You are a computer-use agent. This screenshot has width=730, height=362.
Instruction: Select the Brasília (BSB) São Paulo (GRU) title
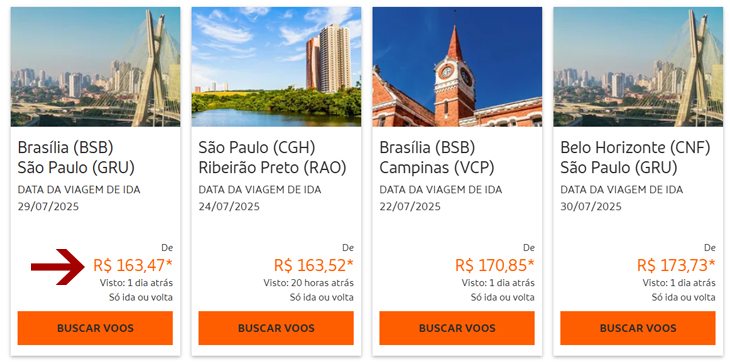coord(76,158)
